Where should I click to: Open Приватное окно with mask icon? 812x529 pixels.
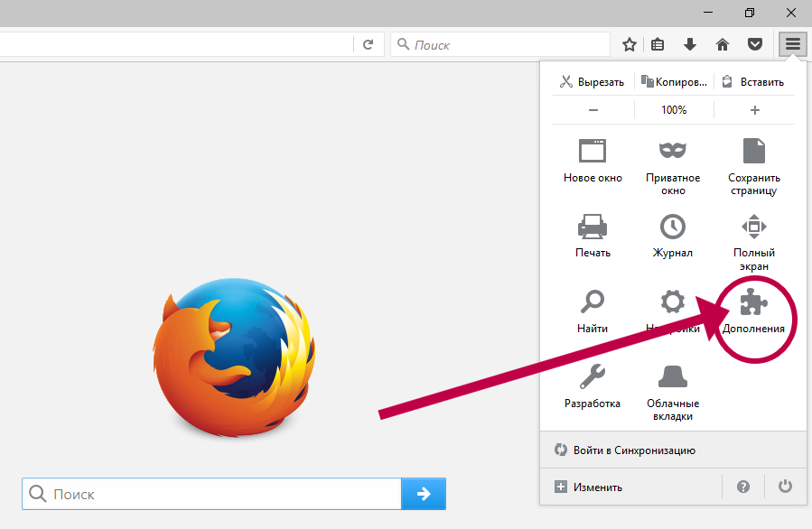coord(673,152)
